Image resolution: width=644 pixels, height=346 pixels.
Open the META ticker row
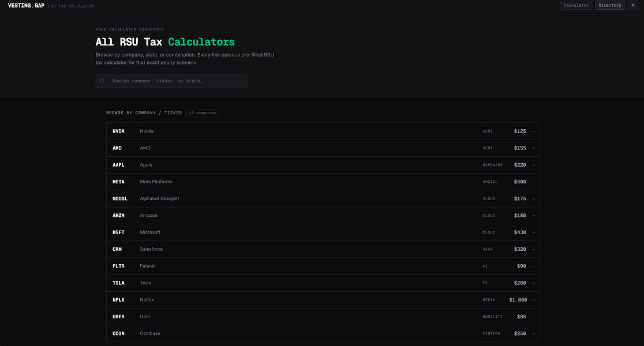pyautogui.click(x=323, y=182)
